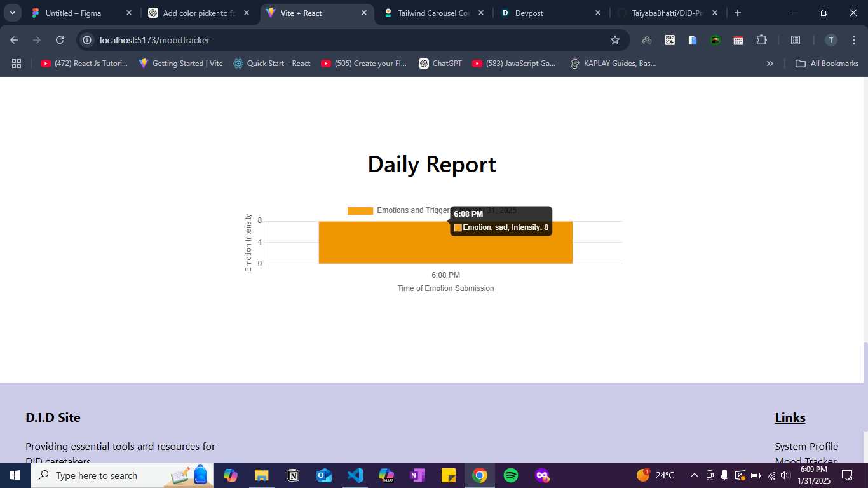Screen dimensions: 868x488
Task: Reload the moodtracker page
Action: click(60, 39)
